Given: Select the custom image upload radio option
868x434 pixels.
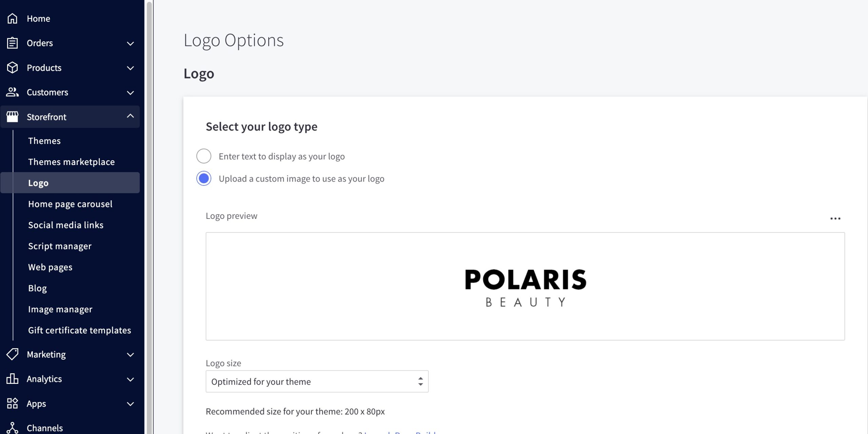Looking at the screenshot, I should point(204,179).
